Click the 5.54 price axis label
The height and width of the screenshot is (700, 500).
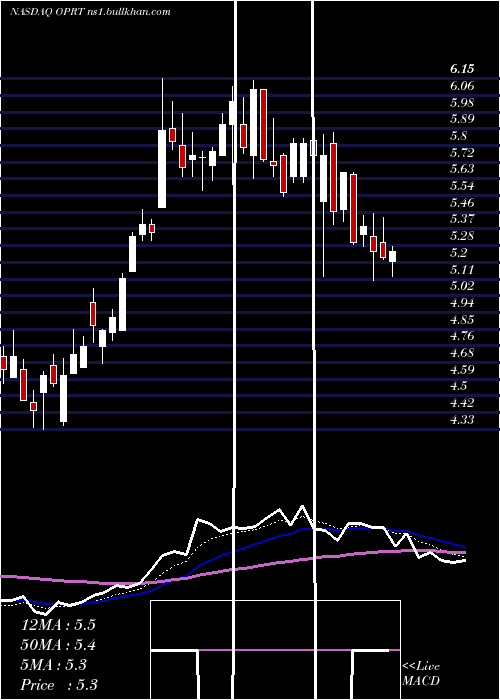[x=462, y=186]
